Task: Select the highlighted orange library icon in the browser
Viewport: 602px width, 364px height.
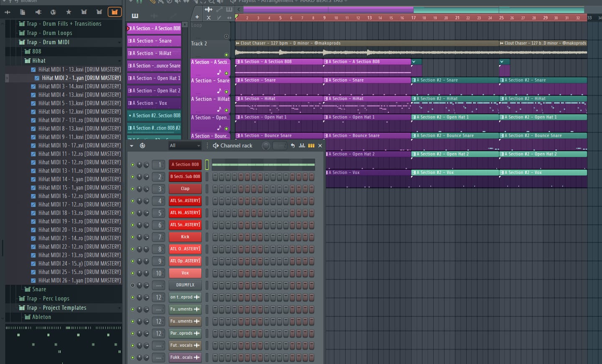Action: pos(114,12)
